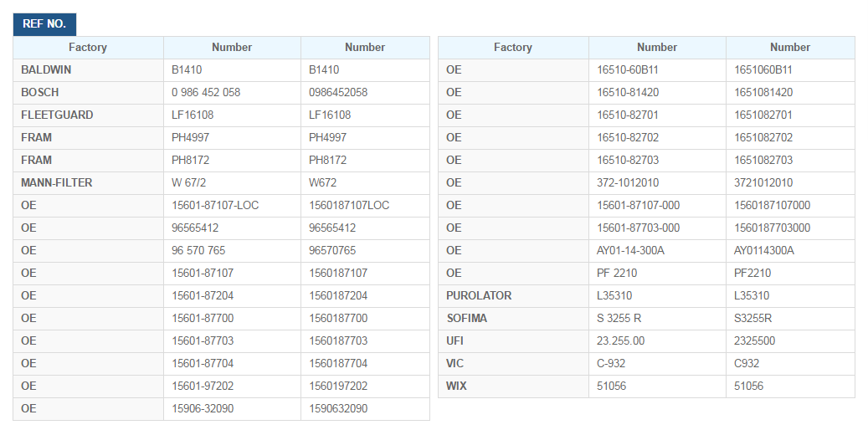Screen dimensions: 868x430
Task: Select the REF NO. tab
Action: (44, 24)
